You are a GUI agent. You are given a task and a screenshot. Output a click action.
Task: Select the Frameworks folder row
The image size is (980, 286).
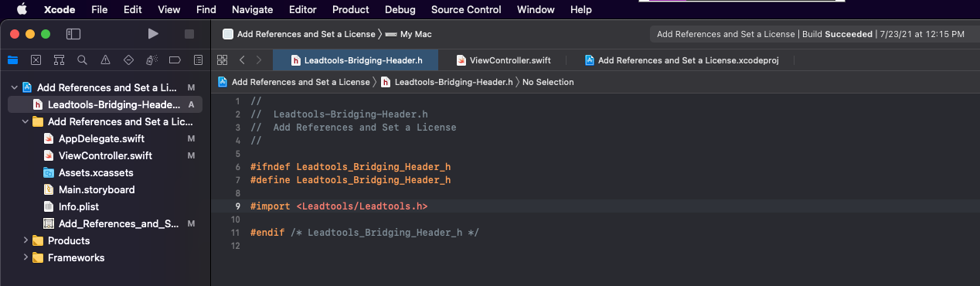coord(105,257)
